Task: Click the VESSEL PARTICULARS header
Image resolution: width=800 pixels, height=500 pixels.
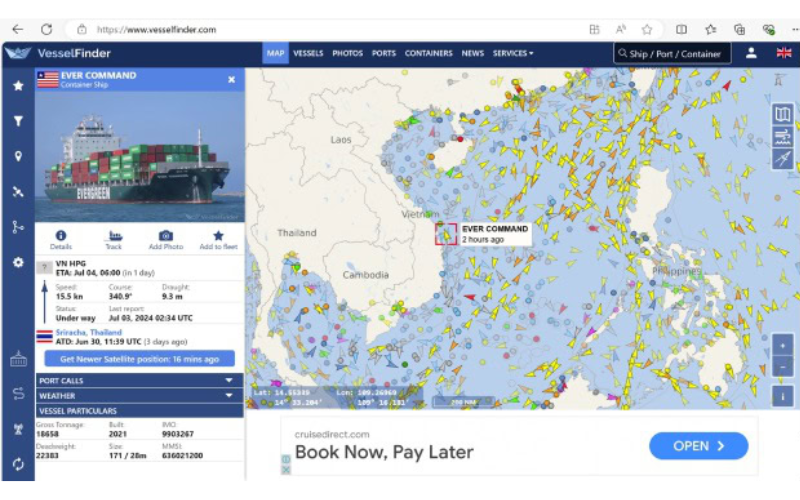Action: pos(139,411)
